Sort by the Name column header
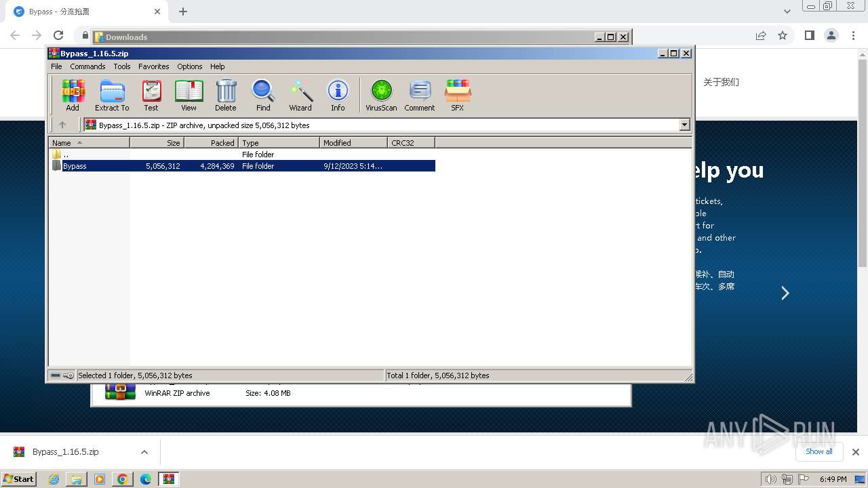 coord(89,142)
